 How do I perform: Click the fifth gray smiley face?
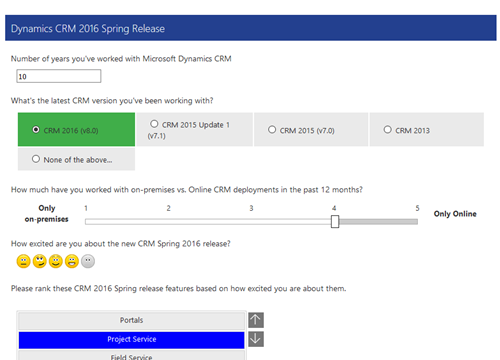[x=88, y=261]
